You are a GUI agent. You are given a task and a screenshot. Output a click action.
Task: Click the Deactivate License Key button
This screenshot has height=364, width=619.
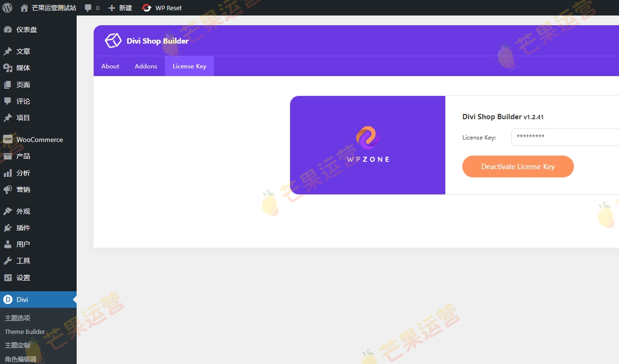point(518,166)
